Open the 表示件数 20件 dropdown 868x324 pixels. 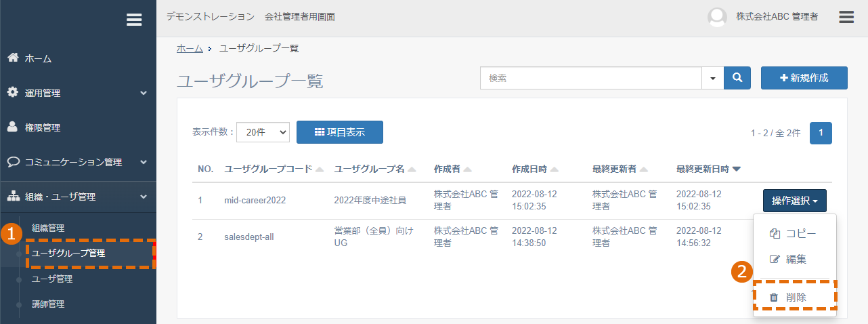point(263,132)
